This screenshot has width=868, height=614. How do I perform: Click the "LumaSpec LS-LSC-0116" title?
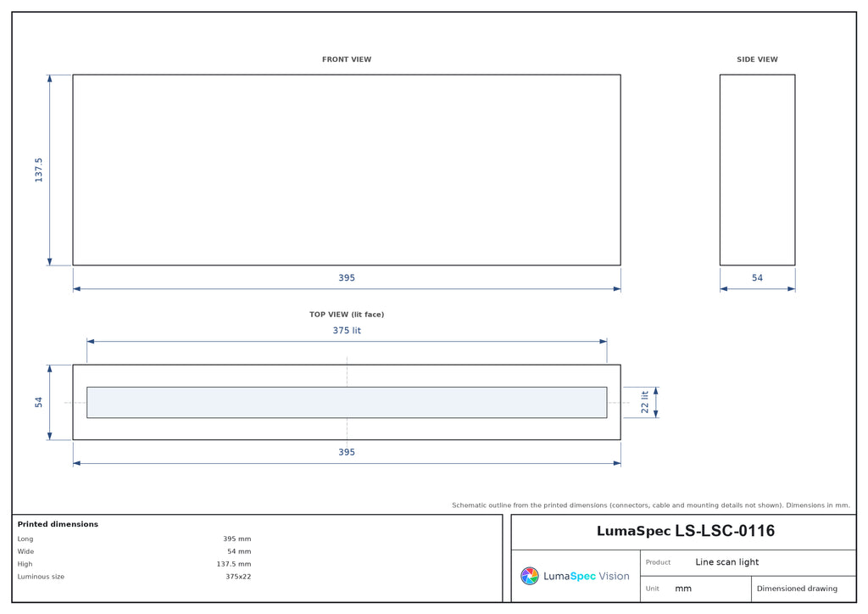[685, 531]
